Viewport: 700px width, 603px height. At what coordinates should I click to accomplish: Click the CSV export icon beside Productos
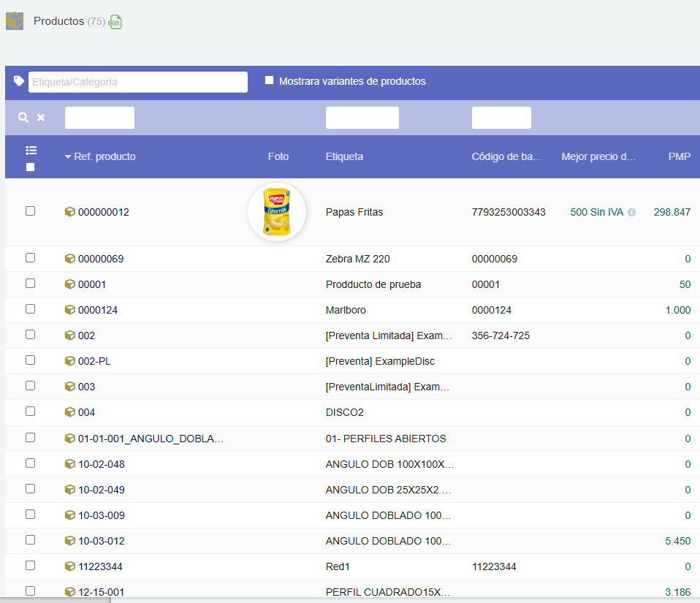click(x=115, y=22)
